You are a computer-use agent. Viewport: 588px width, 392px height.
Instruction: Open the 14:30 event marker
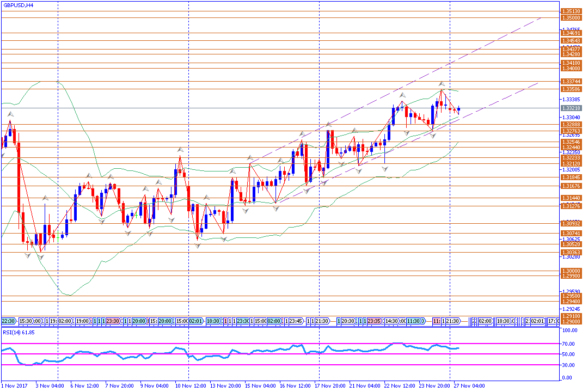pyautogui.click(x=391, y=321)
